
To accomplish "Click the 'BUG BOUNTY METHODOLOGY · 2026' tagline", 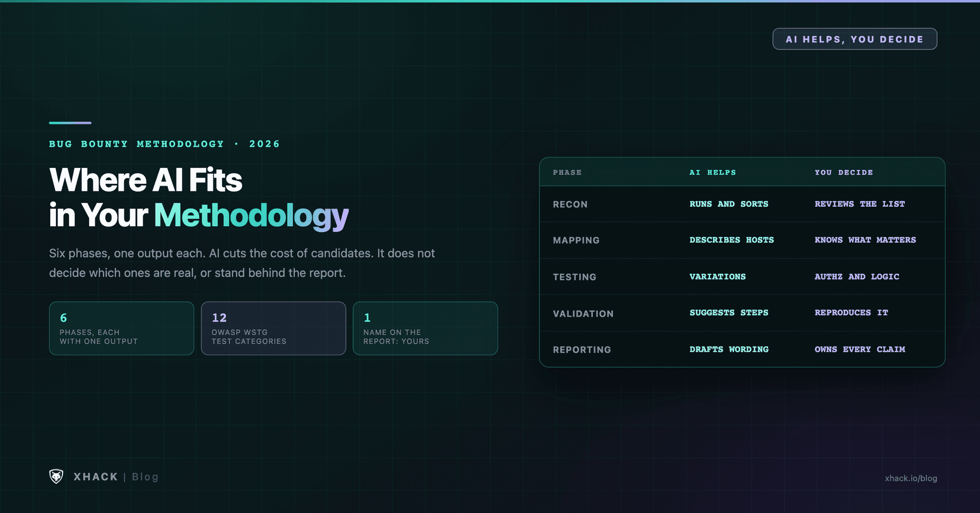I will tap(164, 144).
